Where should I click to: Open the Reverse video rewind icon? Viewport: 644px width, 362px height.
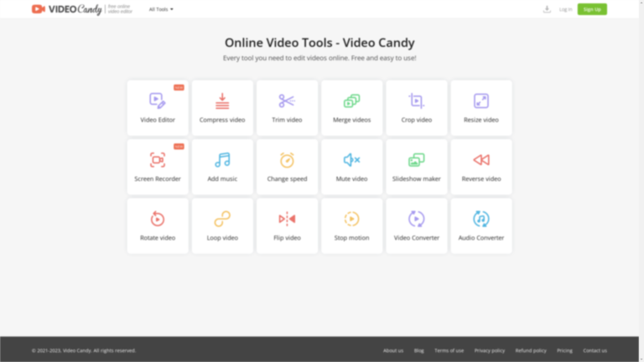(481, 160)
